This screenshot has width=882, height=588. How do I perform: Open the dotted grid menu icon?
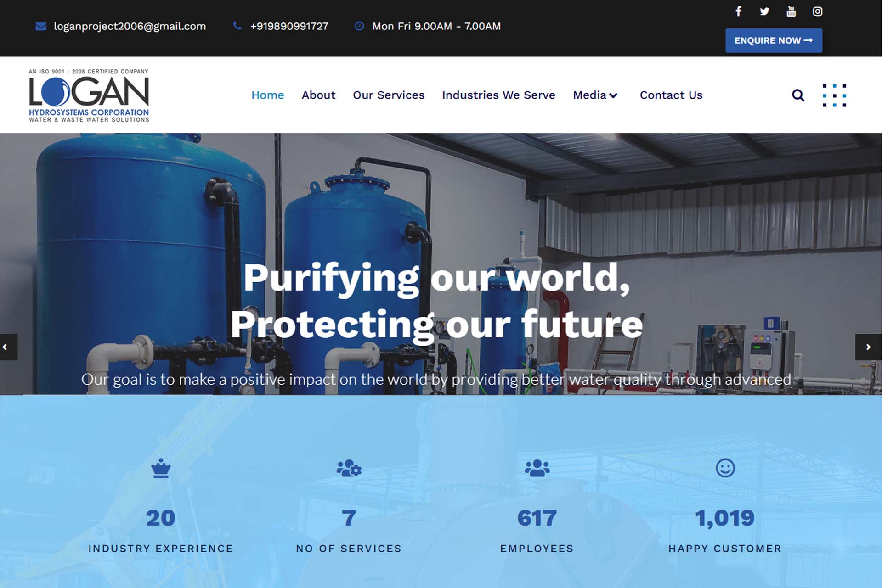(834, 95)
